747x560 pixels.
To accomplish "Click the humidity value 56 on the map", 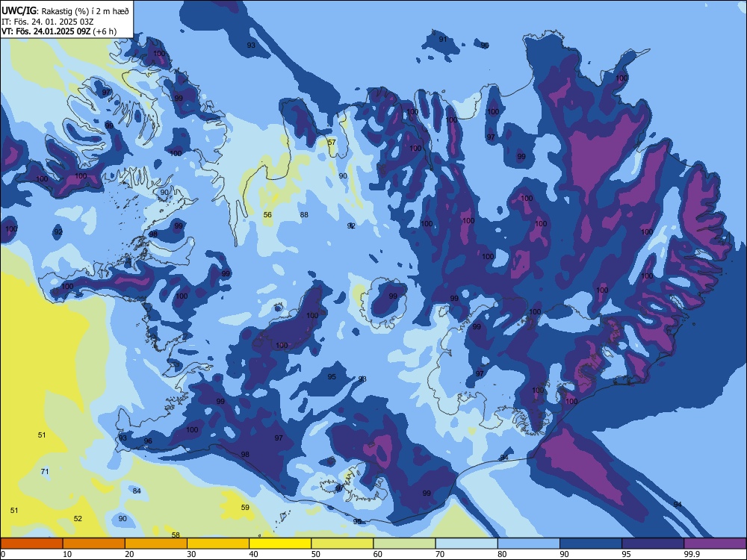I will [x=267, y=215].
